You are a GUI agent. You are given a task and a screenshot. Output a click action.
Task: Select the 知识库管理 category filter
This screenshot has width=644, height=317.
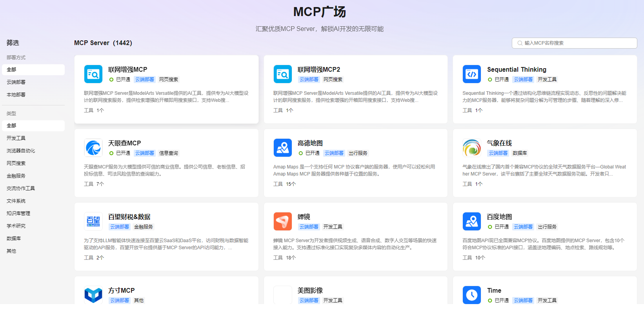(x=18, y=214)
